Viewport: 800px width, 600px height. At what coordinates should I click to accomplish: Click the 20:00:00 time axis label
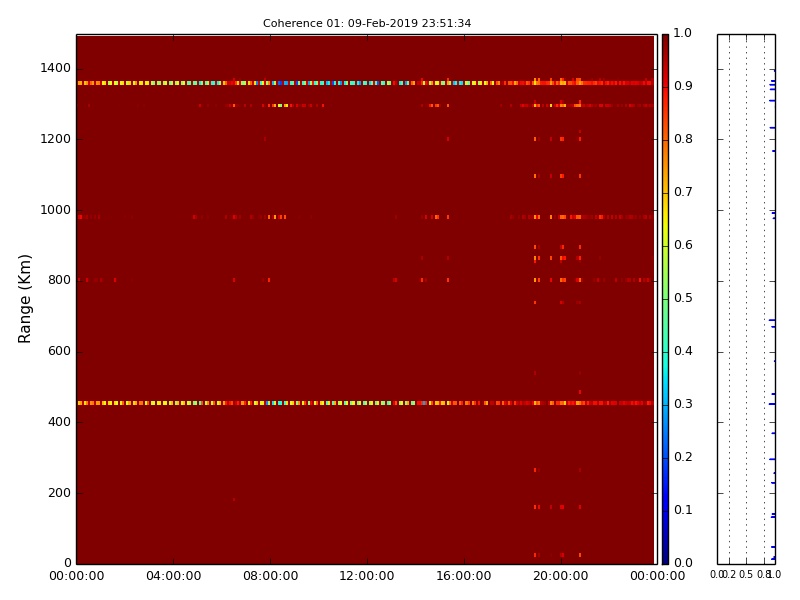click(561, 576)
